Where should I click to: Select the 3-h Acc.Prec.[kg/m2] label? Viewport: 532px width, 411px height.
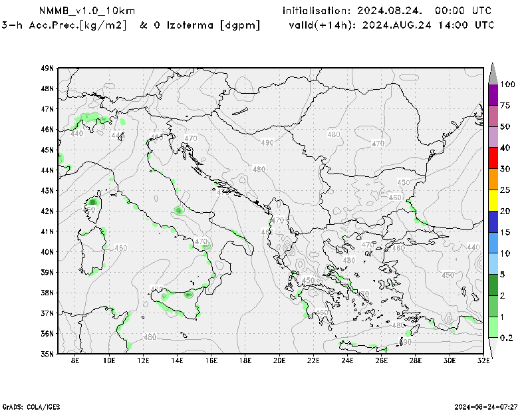point(64,25)
